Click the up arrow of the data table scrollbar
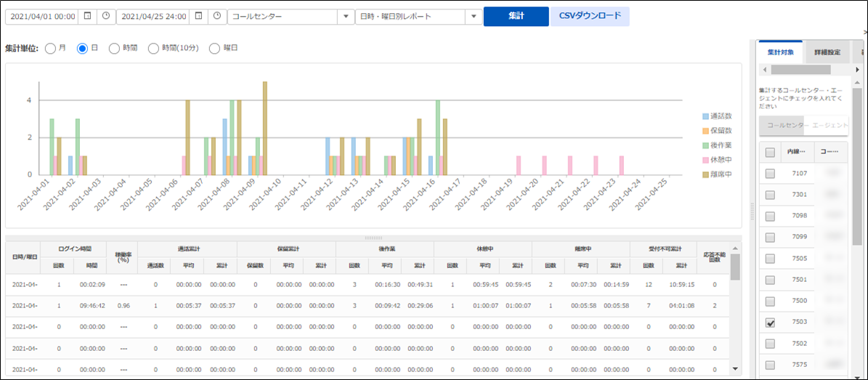Viewport: 868px width, 380px height. pos(735,248)
